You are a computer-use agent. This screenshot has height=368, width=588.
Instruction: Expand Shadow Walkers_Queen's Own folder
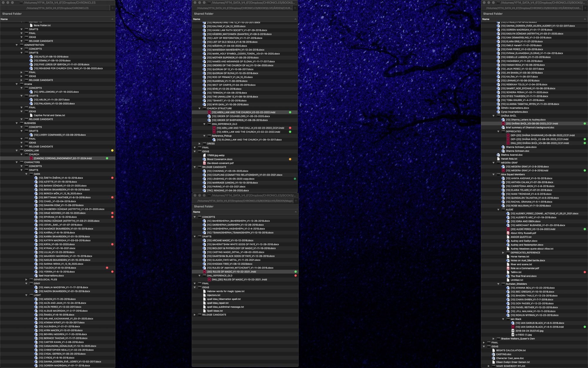[493, 339]
